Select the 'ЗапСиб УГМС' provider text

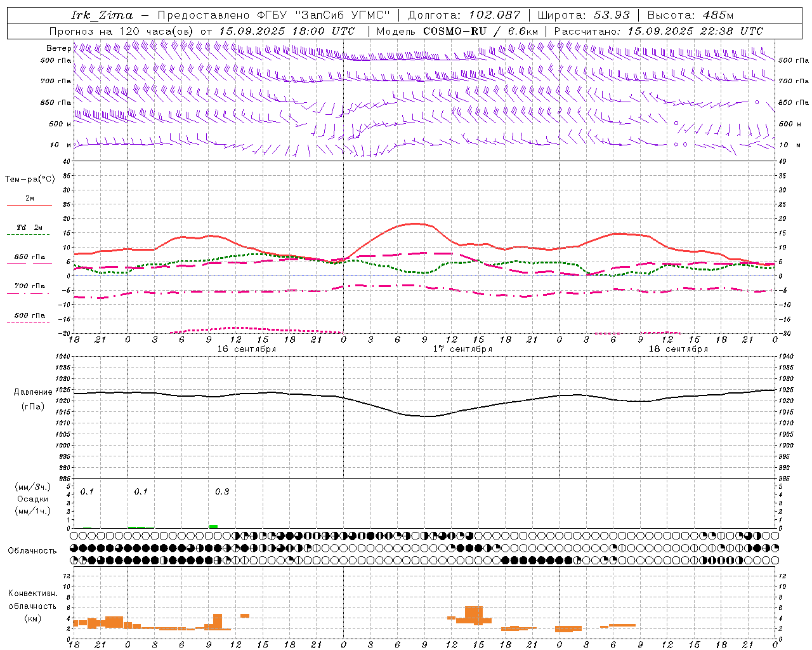[343, 15]
